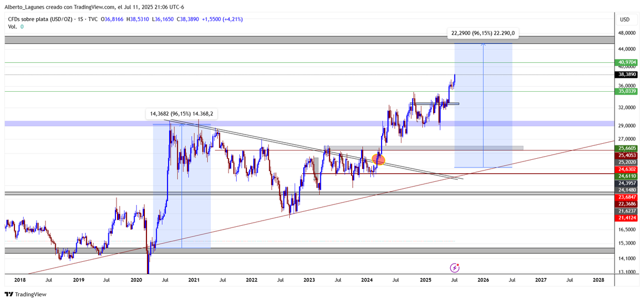Click the closing value C38,3890 in legend

[188, 19]
